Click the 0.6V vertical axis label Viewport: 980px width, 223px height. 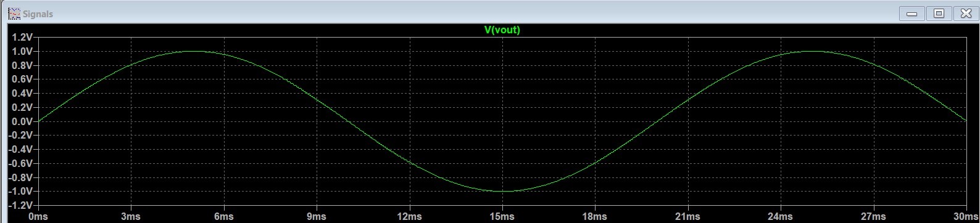pyautogui.click(x=22, y=79)
